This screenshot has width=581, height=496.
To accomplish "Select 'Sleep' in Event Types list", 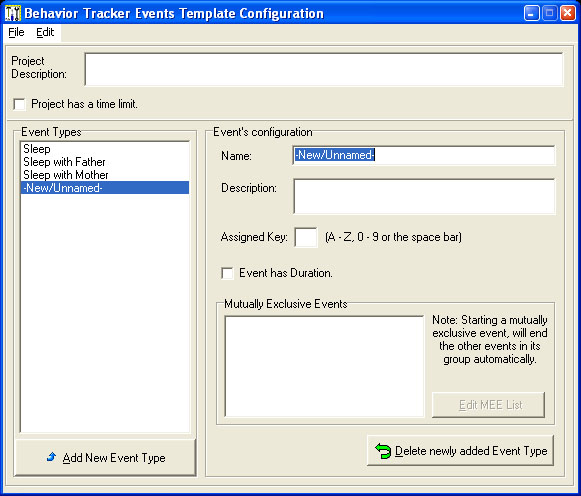I will [x=105, y=149].
